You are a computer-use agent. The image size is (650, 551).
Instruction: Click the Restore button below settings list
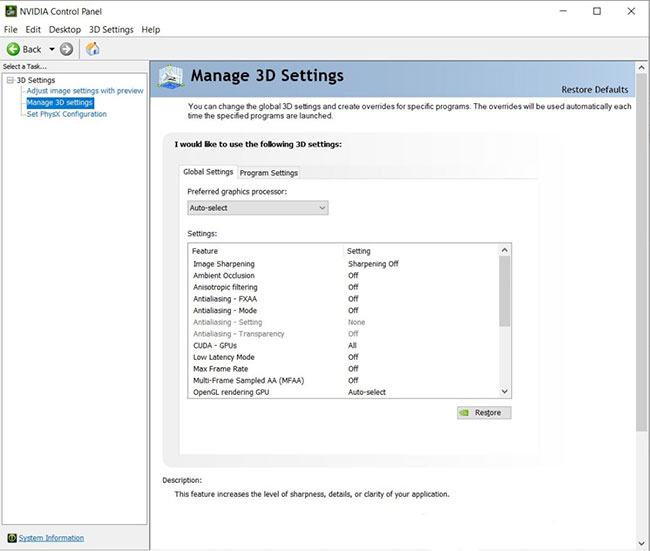pyautogui.click(x=484, y=413)
